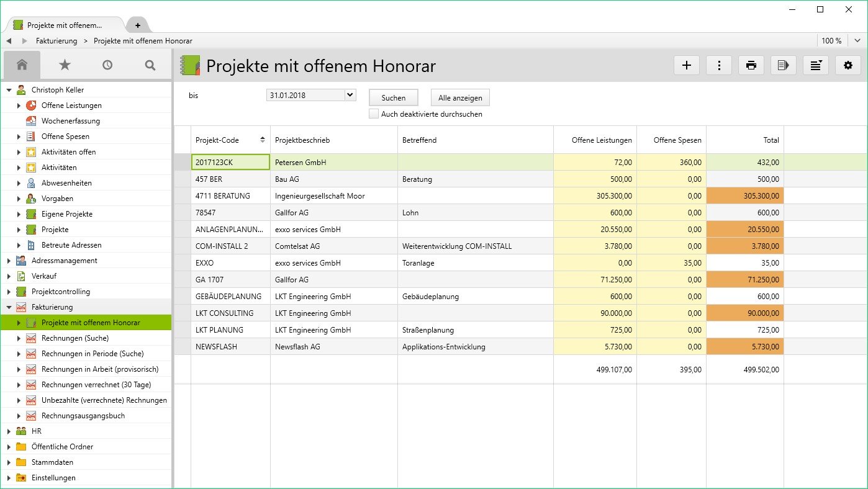Image resolution: width=868 pixels, height=489 pixels.
Task: Select 'Rechnungsausgangsbuch' in the sidebar
Action: 83,416
